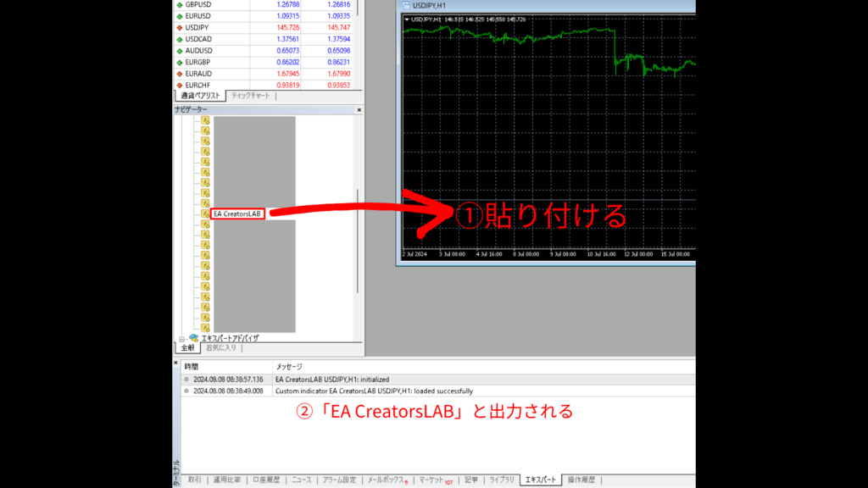Switch to the 操作履歴 tab

pos(581,480)
